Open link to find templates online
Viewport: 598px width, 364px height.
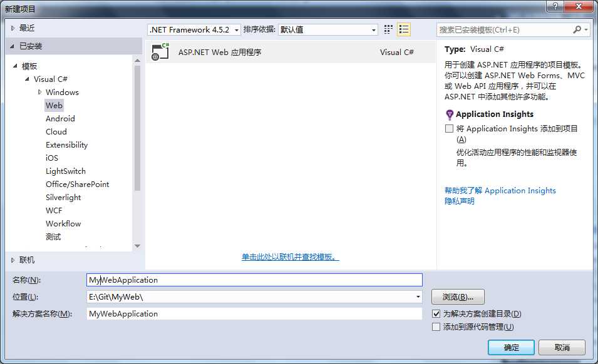[290, 257]
